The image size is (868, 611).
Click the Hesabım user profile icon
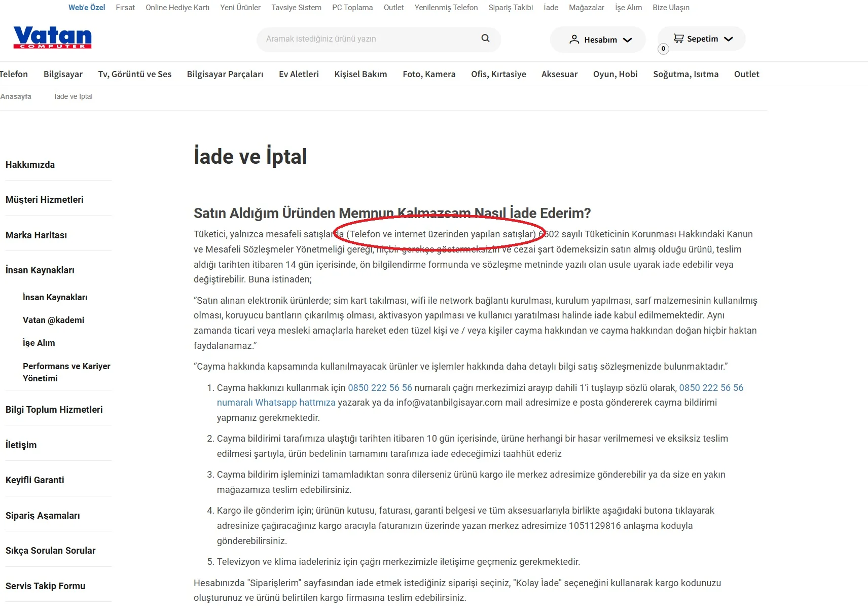574,40
